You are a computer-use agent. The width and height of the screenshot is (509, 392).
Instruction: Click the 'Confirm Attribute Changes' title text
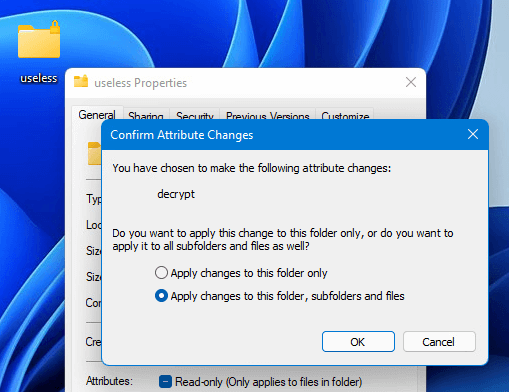[182, 135]
